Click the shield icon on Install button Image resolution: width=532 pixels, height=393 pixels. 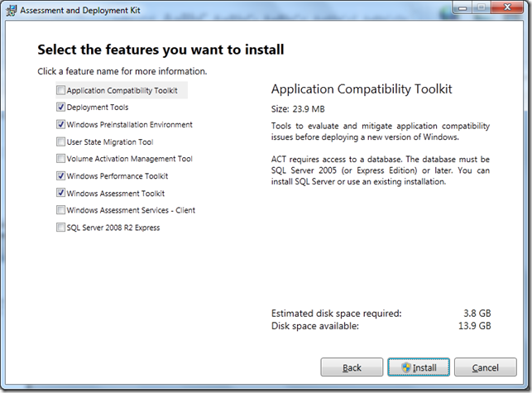[x=406, y=367]
